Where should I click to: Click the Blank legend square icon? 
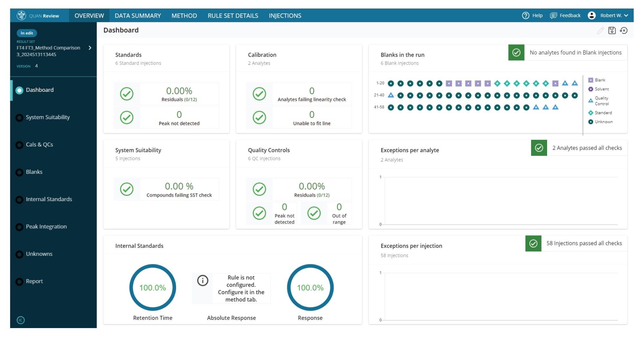tap(591, 80)
